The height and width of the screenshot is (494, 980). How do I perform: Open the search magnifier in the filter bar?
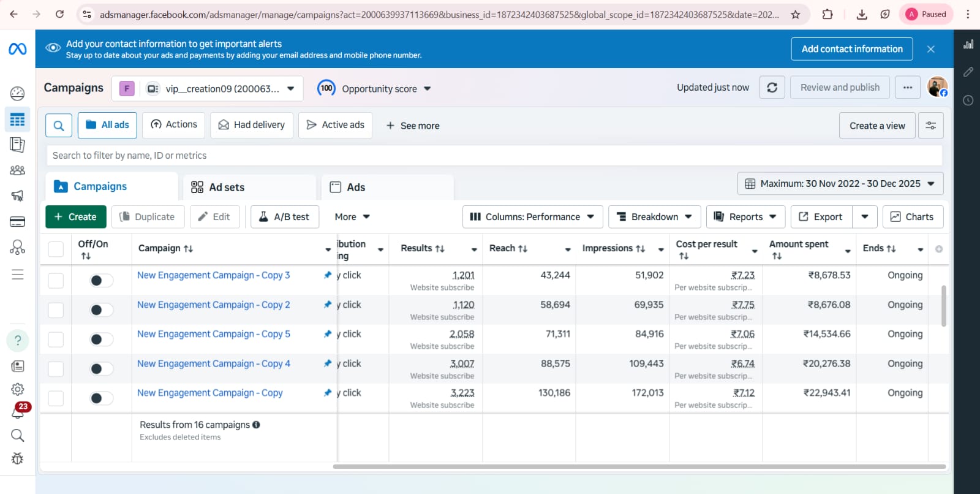click(59, 126)
